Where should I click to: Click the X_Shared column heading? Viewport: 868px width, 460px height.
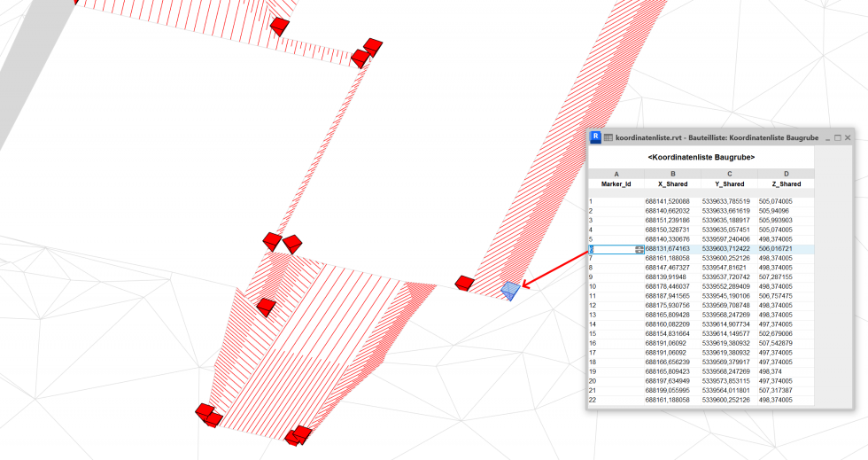(x=672, y=184)
